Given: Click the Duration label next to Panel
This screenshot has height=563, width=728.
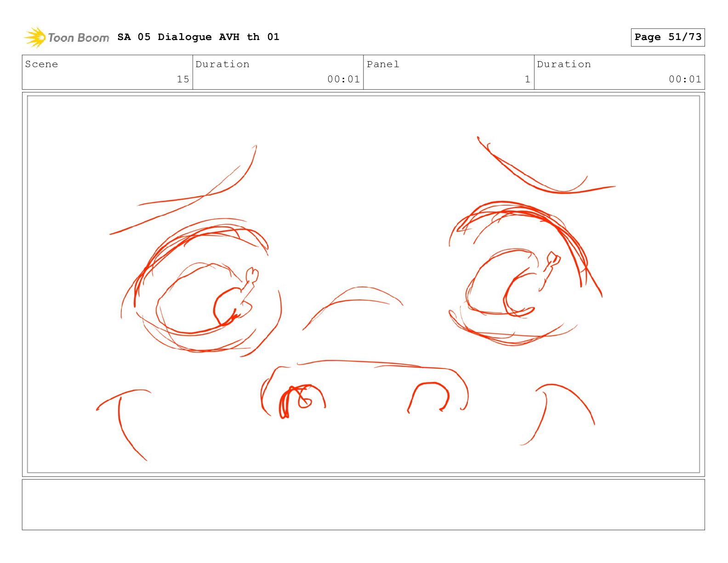Looking at the screenshot, I should coord(564,64).
